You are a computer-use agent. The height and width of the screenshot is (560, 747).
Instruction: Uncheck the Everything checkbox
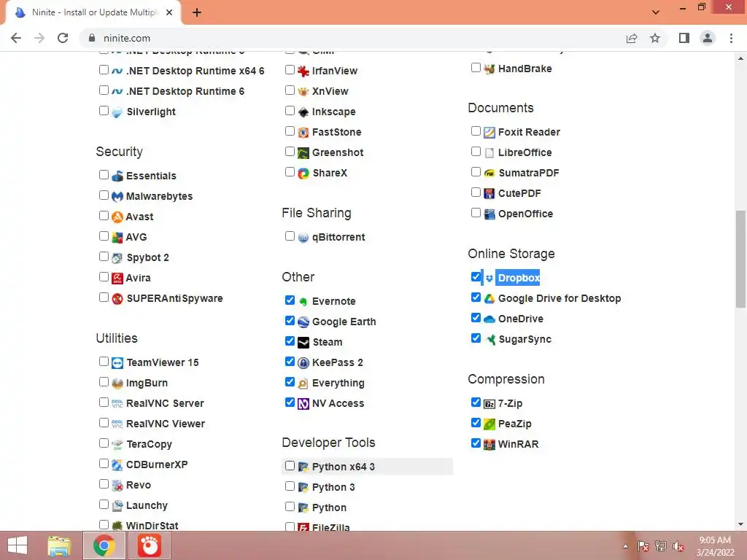click(x=290, y=382)
